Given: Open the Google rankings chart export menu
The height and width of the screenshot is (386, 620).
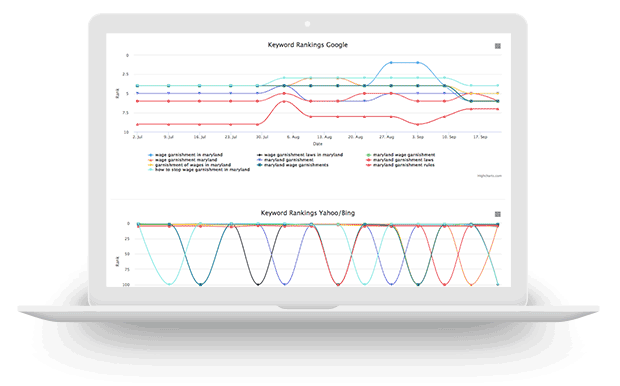Looking at the screenshot, I should point(498,46).
